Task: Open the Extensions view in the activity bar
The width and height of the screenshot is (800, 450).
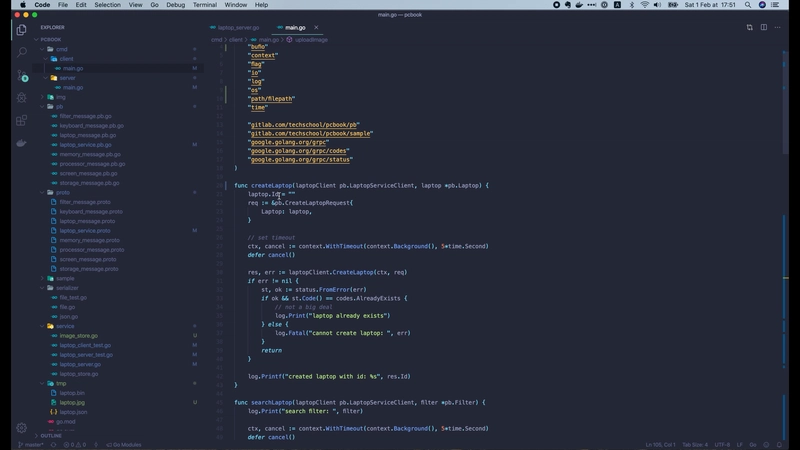Action: (x=21, y=120)
